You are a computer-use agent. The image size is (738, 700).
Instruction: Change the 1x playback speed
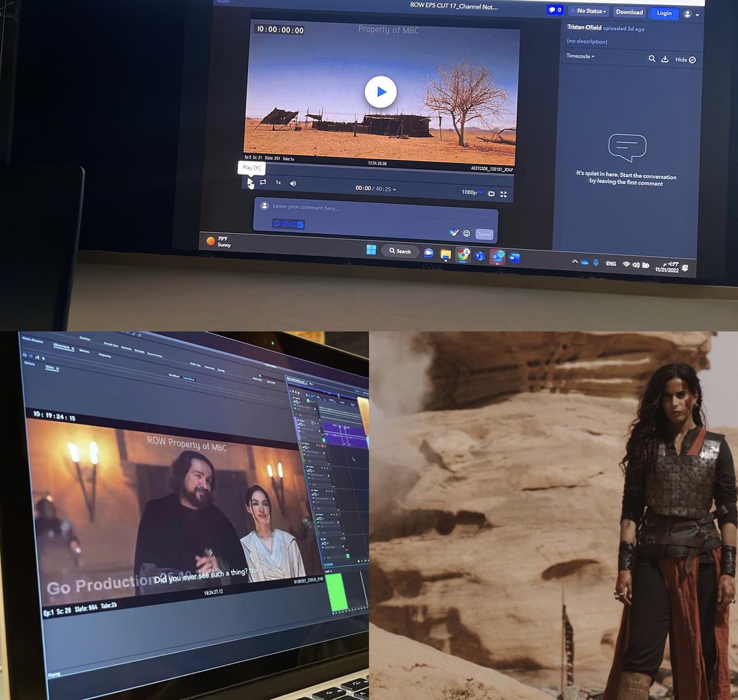[x=278, y=183]
